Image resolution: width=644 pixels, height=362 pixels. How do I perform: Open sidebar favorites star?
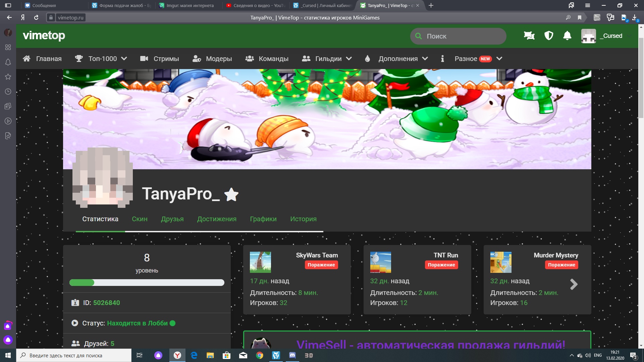coord(8,77)
